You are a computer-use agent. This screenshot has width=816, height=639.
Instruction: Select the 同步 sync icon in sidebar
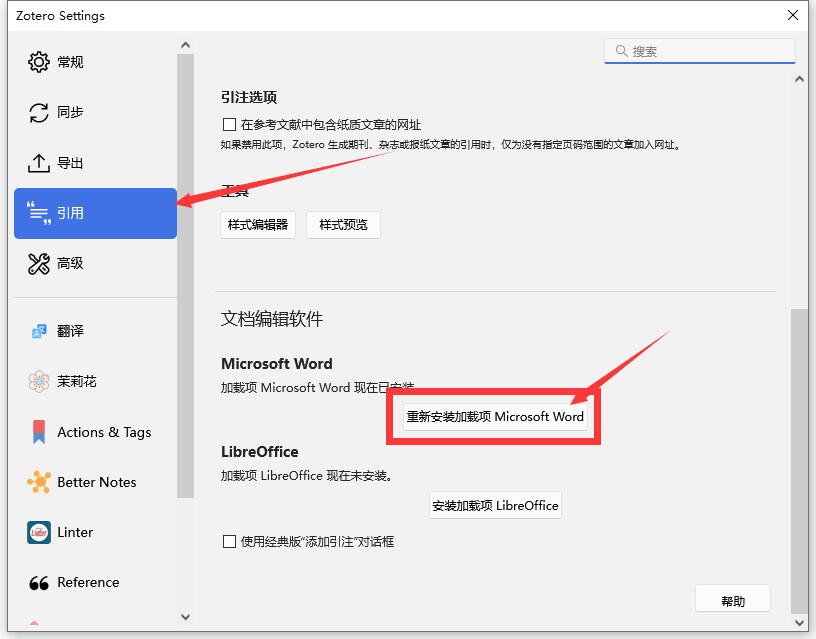[x=38, y=112]
